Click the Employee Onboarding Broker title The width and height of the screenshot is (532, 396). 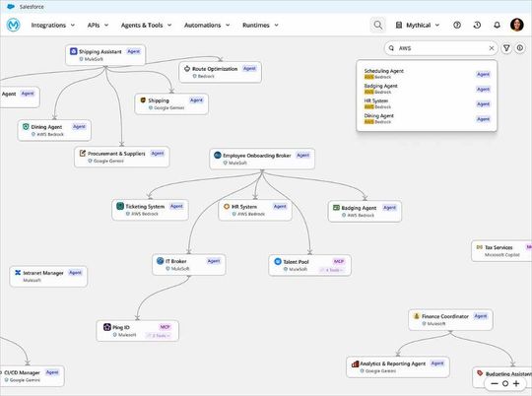point(257,156)
